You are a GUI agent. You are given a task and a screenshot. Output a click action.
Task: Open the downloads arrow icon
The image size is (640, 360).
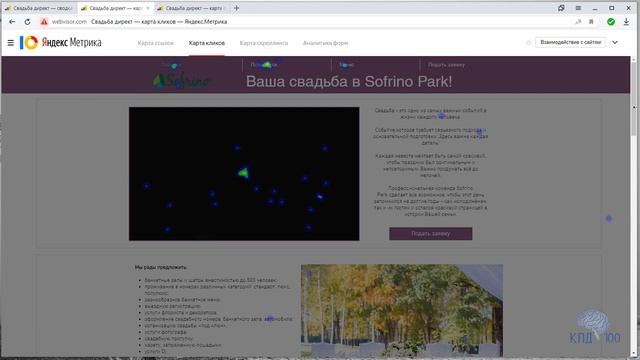point(626,22)
